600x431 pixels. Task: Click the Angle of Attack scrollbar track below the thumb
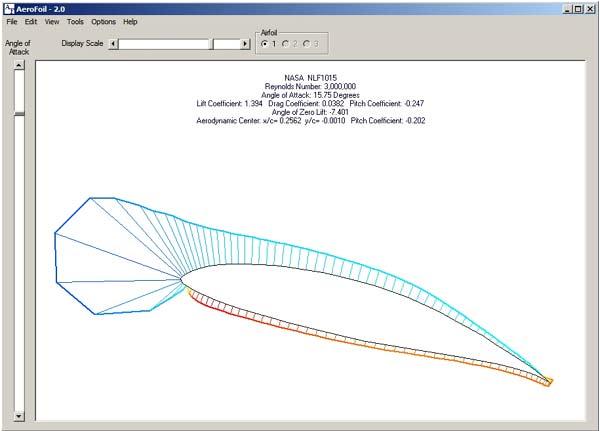19,263
